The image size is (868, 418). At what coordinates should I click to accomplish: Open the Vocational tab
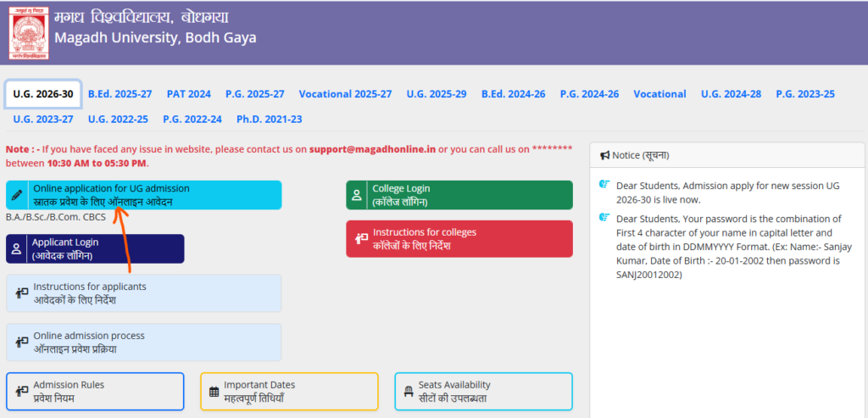pyautogui.click(x=659, y=94)
